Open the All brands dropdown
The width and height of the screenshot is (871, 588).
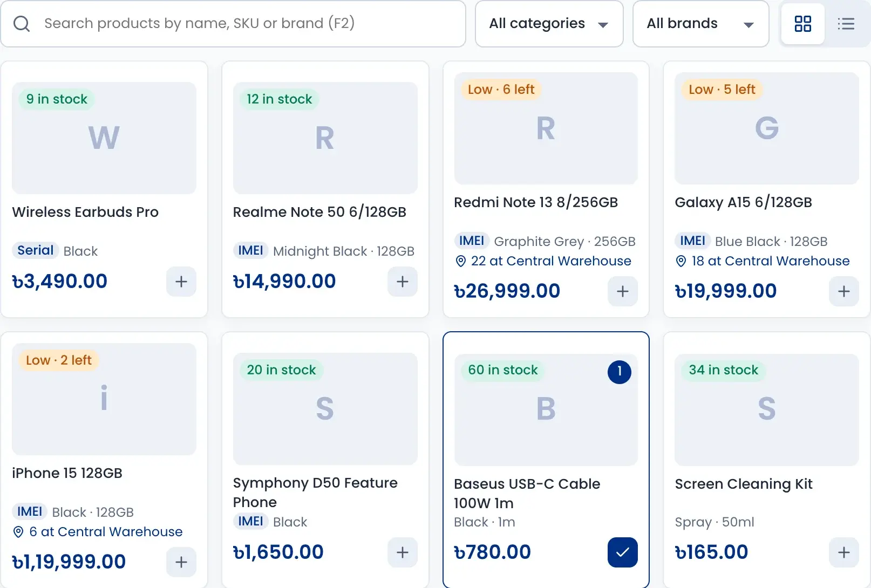point(700,24)
